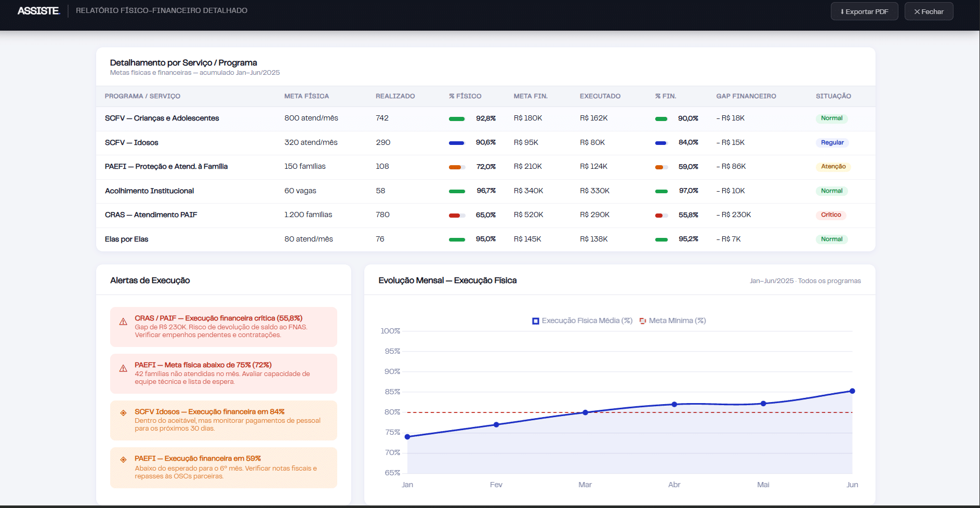Click the 92,8% físico progress bar

[x=457, y=119]
